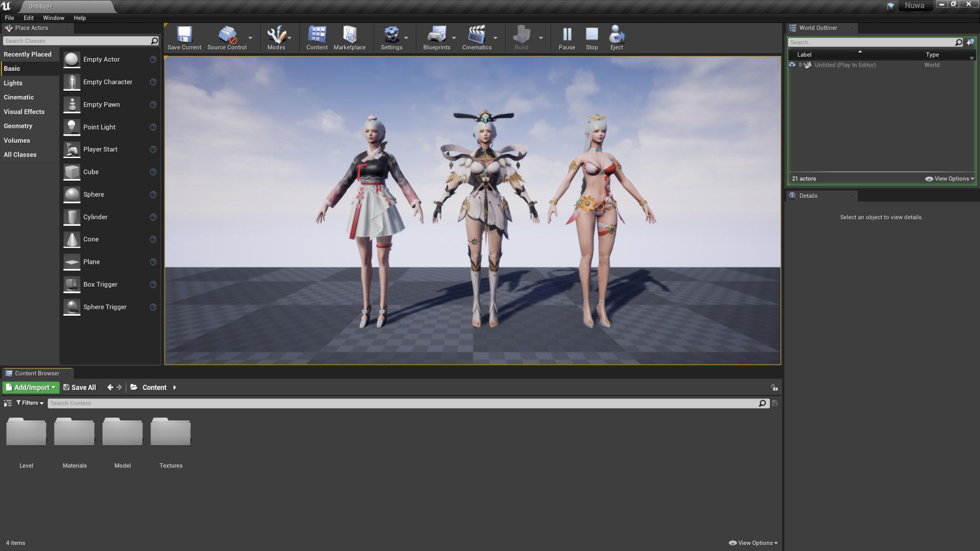Open the Modes toolbar icon
The height and width of the screenshot is (551, 980).
coord(276,35)
